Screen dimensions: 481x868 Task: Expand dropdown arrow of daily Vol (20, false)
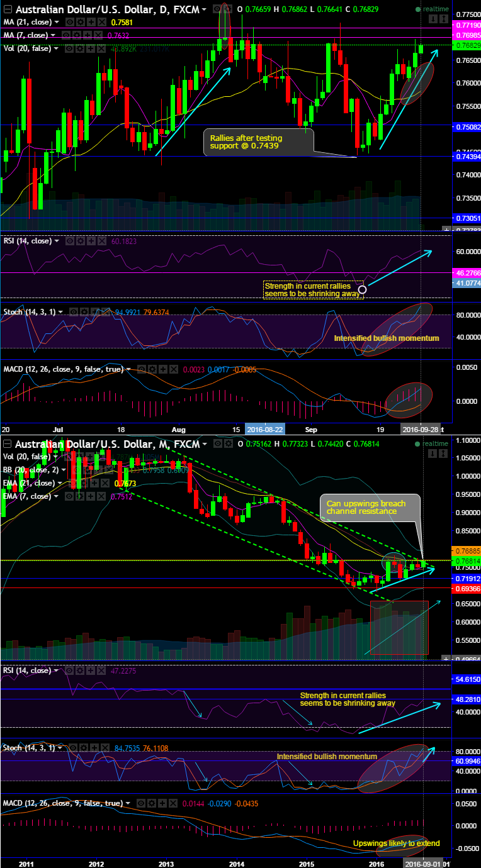point(56,48)
